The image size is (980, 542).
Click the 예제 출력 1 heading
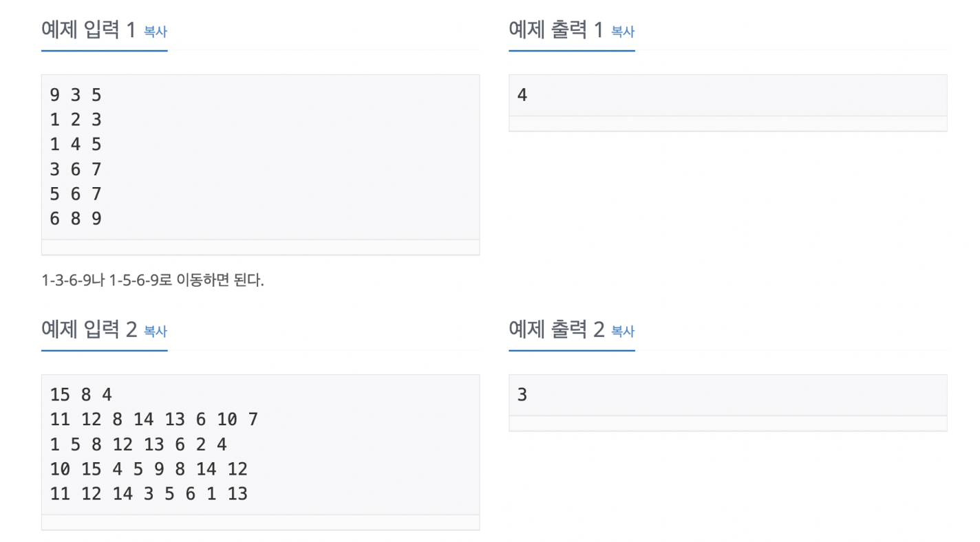tap(556, 30)
